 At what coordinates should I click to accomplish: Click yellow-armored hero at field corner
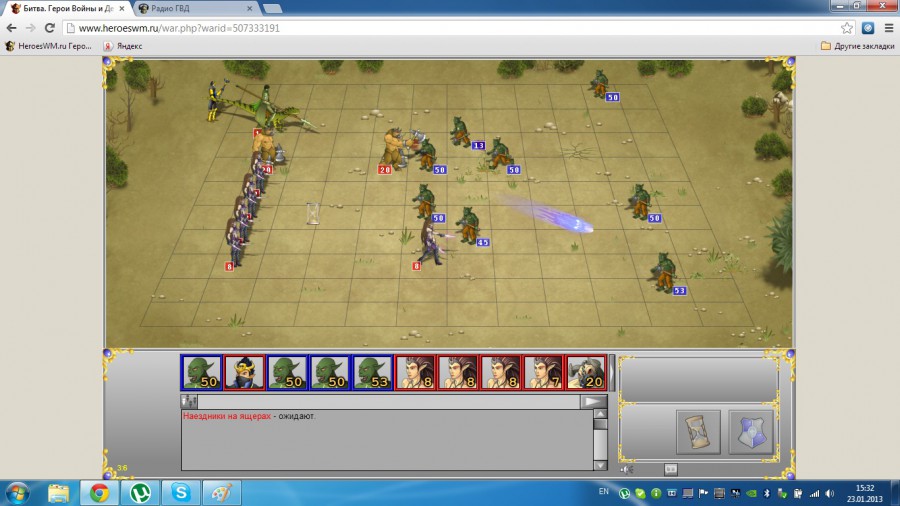coord(215,100)
